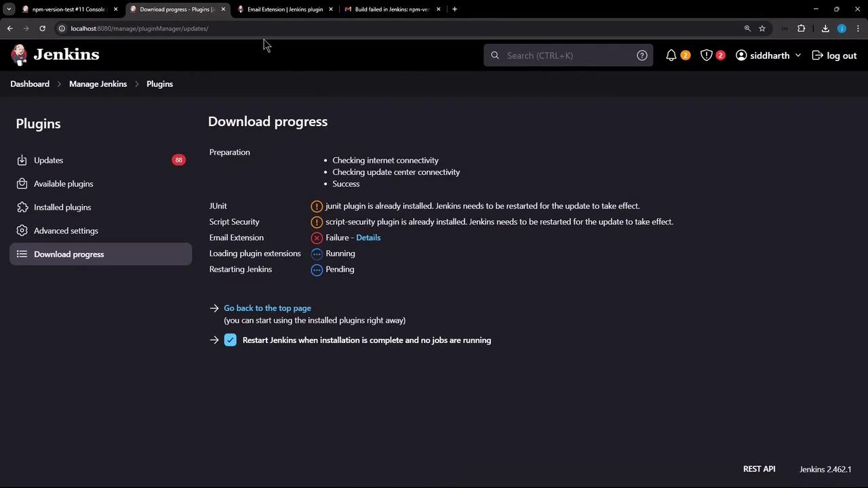Expand the siddharth user dropdown chevron
Image resolution: width=868 pixels, height=488 pixels.
point(798,56)
